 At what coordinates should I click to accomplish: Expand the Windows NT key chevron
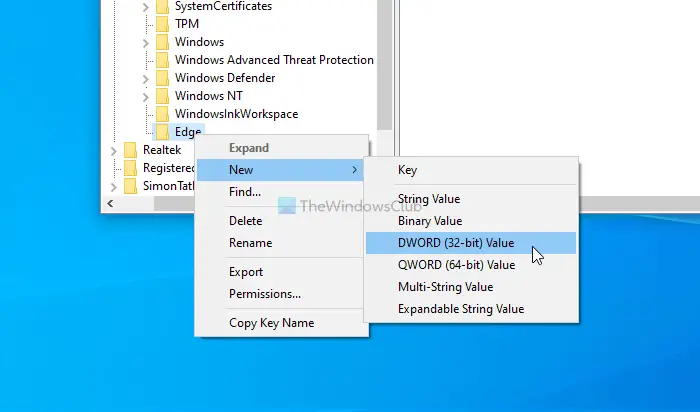[146, 97]
